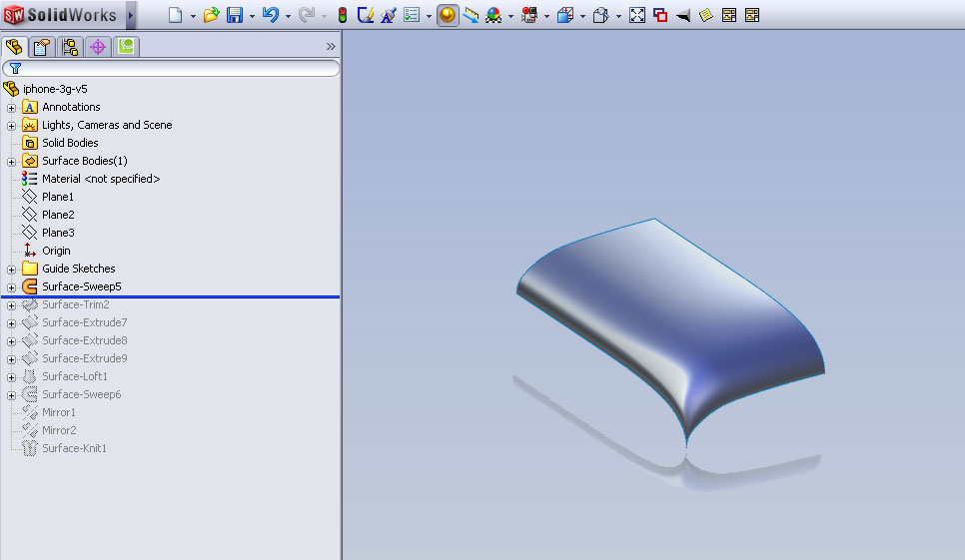Viewport: 965px width, 560px height.
Task: Select Plane3 in the tree
Action: click(58, 233)
